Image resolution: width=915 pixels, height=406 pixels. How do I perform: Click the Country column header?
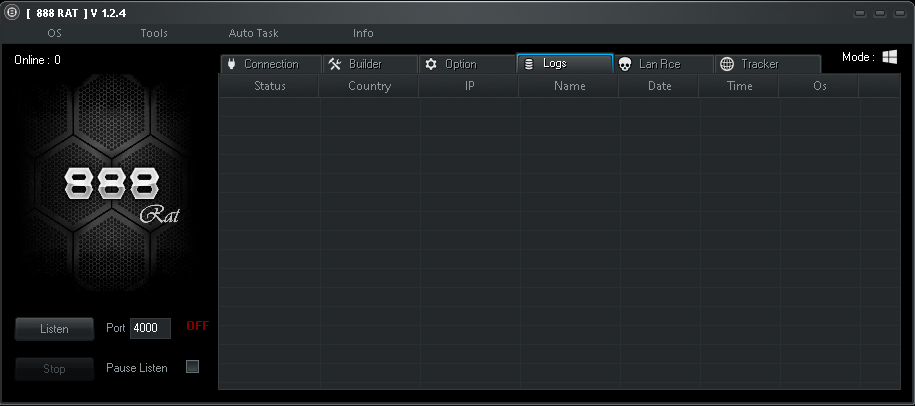point(369,86)
